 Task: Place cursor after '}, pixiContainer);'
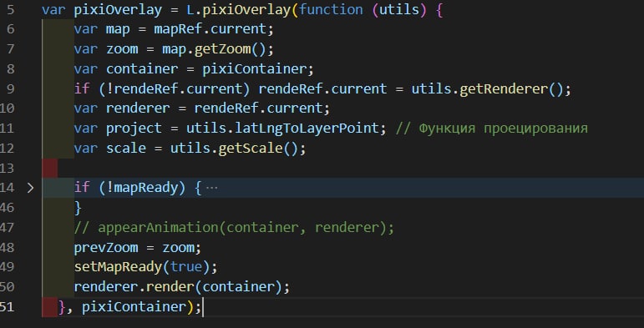point(202,307)
